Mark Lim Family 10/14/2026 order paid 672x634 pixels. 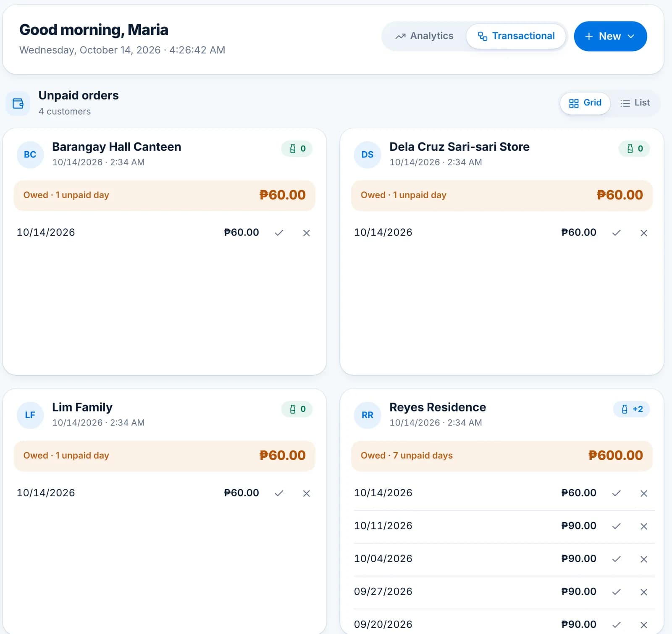point(279,493)
